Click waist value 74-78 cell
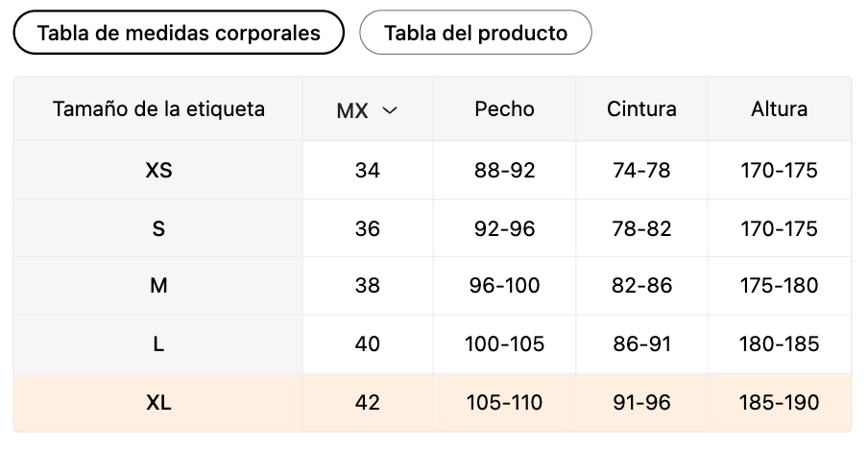 click(641, 171)
